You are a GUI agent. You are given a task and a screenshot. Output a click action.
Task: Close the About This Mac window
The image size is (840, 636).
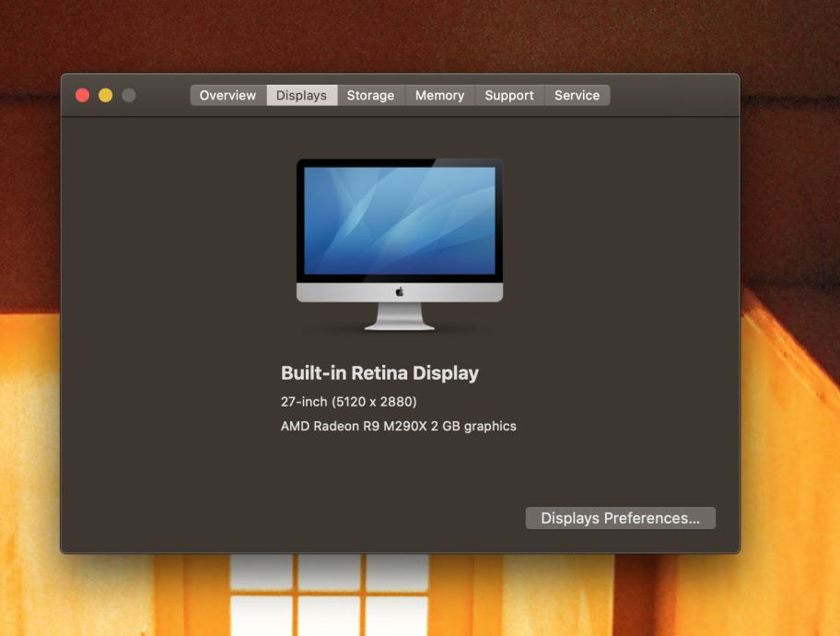click(83, 96)
